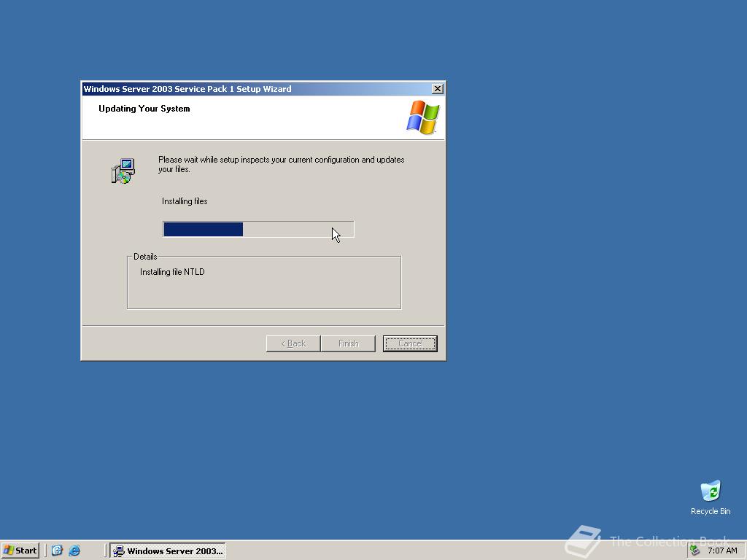The width and height of the screenshot is (747, 560).
Task: Click the disabled Back button
Action: coord(293,343)
